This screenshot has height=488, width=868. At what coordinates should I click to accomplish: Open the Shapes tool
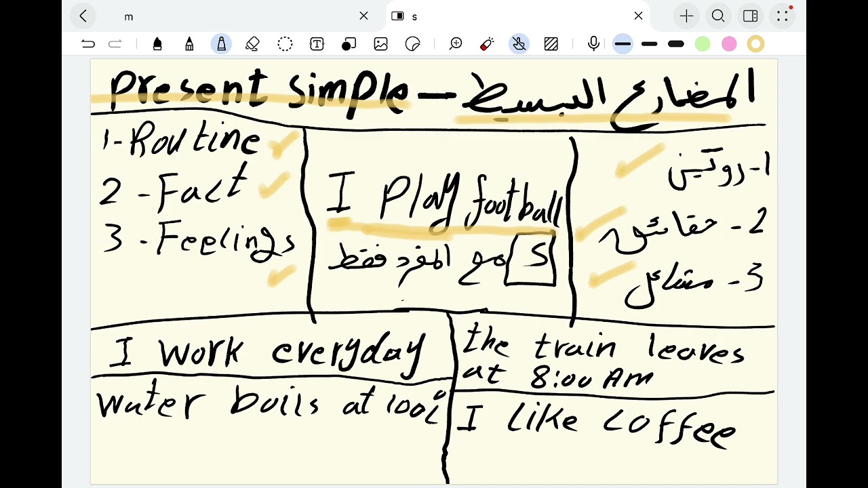[x=349, y=44]
